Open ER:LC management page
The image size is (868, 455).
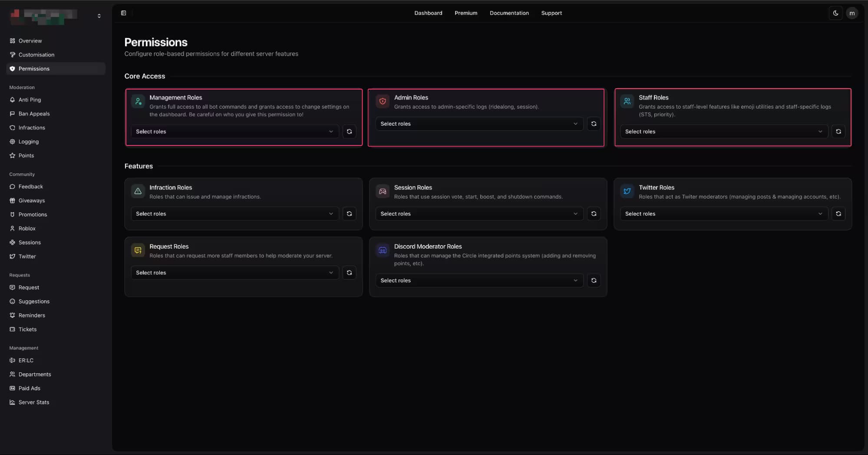[x=56, y=361]
